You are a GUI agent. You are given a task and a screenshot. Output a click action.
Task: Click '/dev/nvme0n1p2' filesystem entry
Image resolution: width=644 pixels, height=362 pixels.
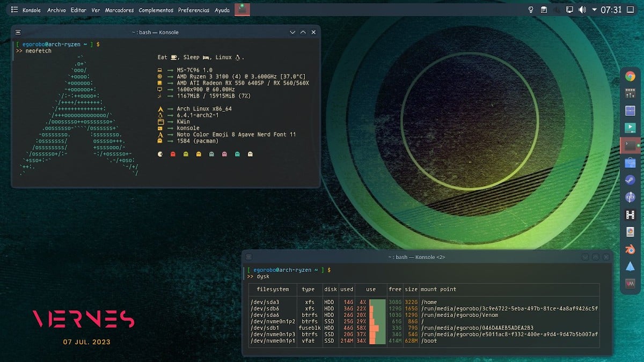pyautogui.click(x=273, y=321)
